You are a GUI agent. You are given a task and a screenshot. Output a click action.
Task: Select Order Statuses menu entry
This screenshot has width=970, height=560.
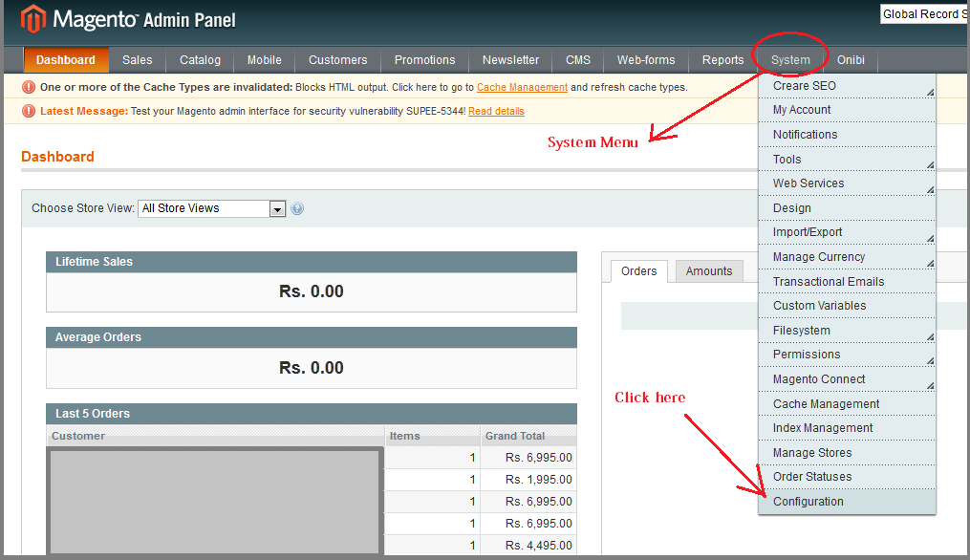(847, 477)
